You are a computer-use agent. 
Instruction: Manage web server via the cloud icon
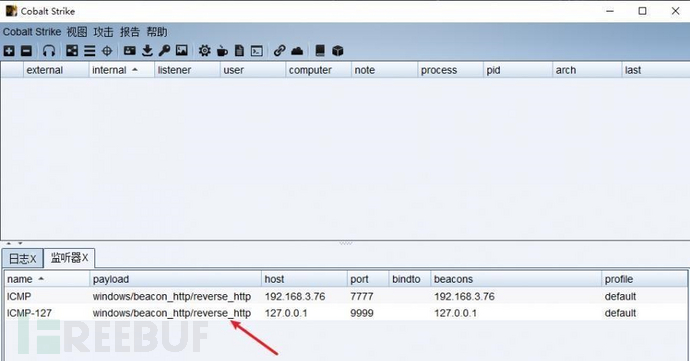(297, 51)
